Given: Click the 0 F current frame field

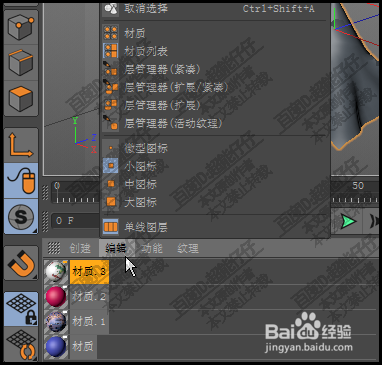Looking at the screenshot, I should (76, 221).
